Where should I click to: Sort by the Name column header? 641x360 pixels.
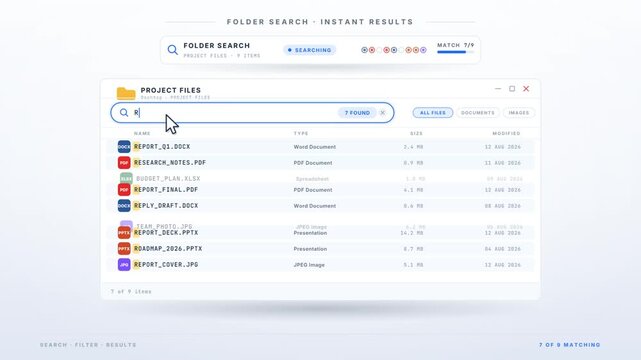pyautogui.click(x=142, y=134)
